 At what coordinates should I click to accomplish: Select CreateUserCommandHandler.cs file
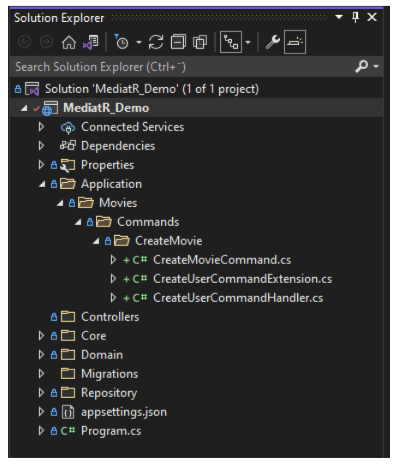click(238, 298)
